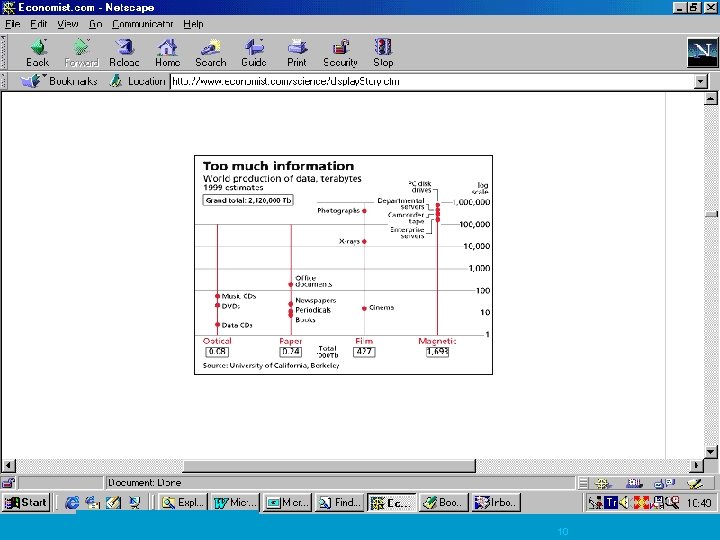This screenshot has height=540, width=720.
Task: Open the View menu
Action: click(68, 24)
